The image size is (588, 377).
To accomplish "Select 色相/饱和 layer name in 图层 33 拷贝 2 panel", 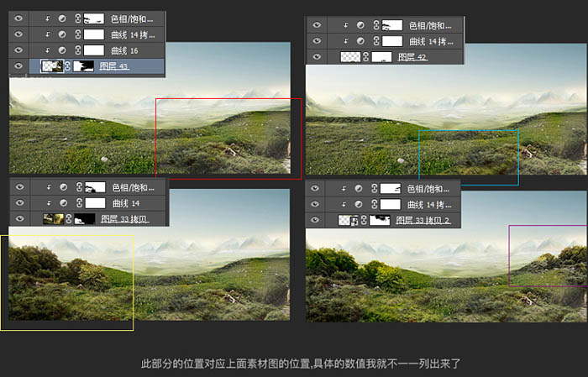I will [428, 188].
